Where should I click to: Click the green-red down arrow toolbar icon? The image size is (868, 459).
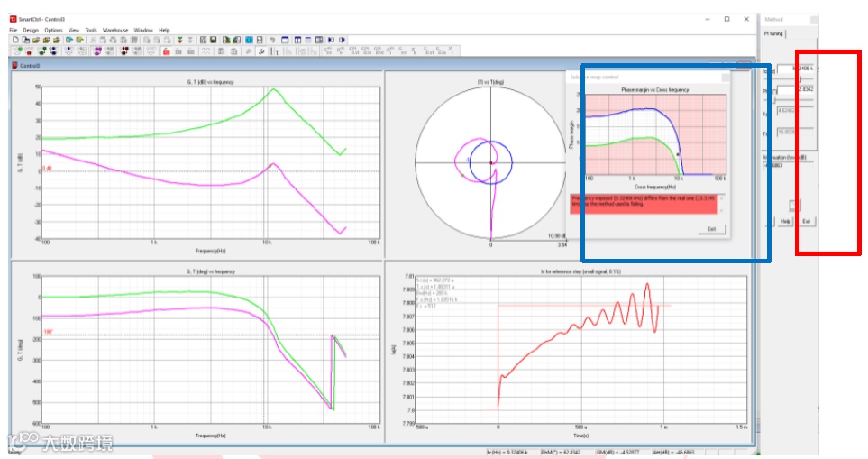click(179, 40)
